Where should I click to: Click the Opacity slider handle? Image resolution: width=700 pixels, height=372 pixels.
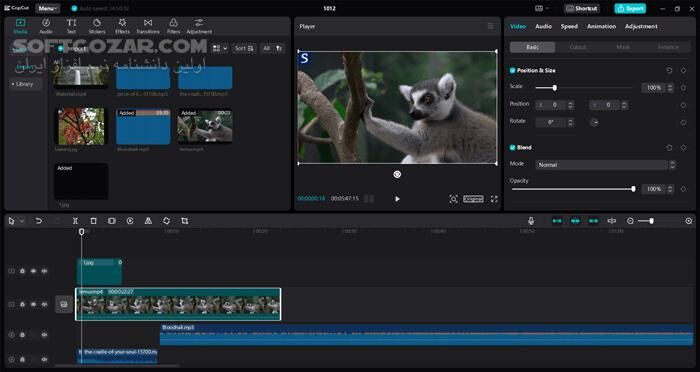pyautogui.click(x=633, y=189)
